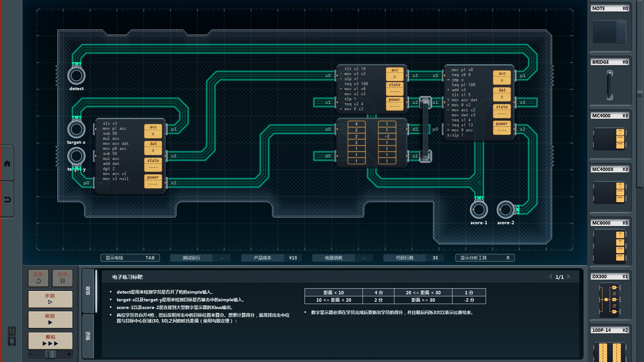
Task: Click the simulation speed slider handle
Action: pyautogui.click(x=50, y=354)
